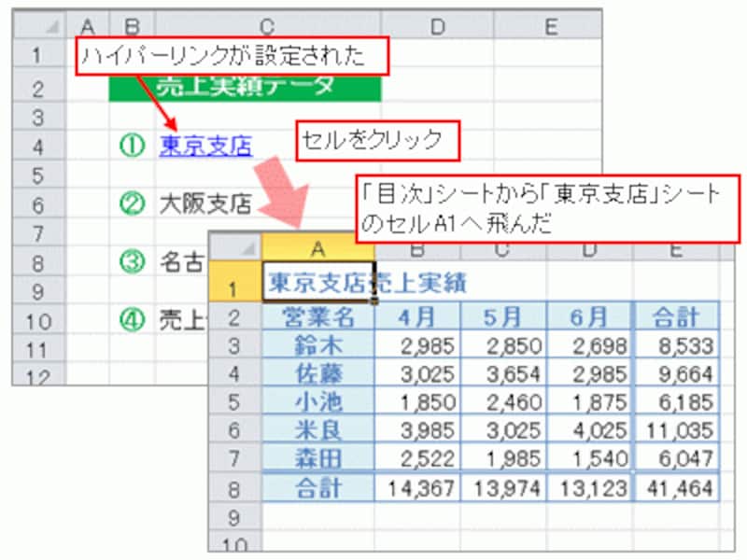
Task: Click the cell containing 14,367
Action: pyautogui.click(x=417, y=488)
